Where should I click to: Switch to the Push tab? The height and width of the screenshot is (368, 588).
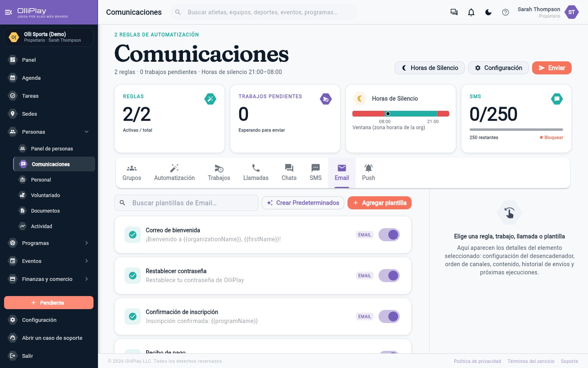tap(369, 173)
